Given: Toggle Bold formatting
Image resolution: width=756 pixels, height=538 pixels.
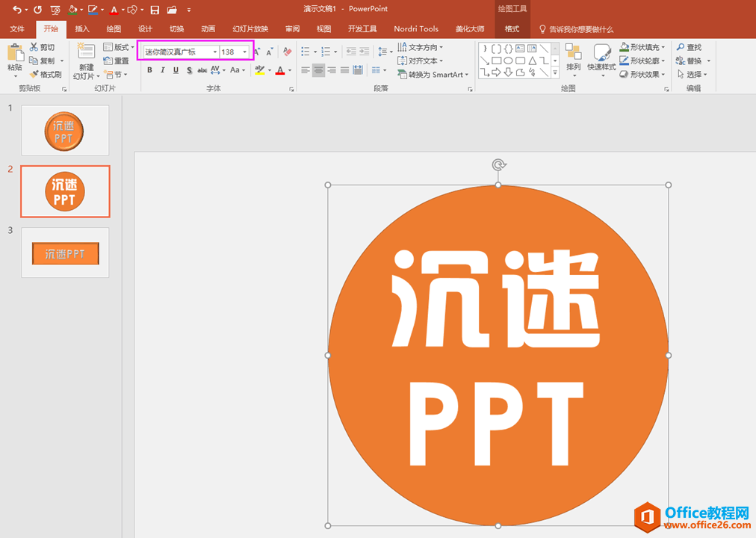Looking at the screenshot, I should click(149, 70).
